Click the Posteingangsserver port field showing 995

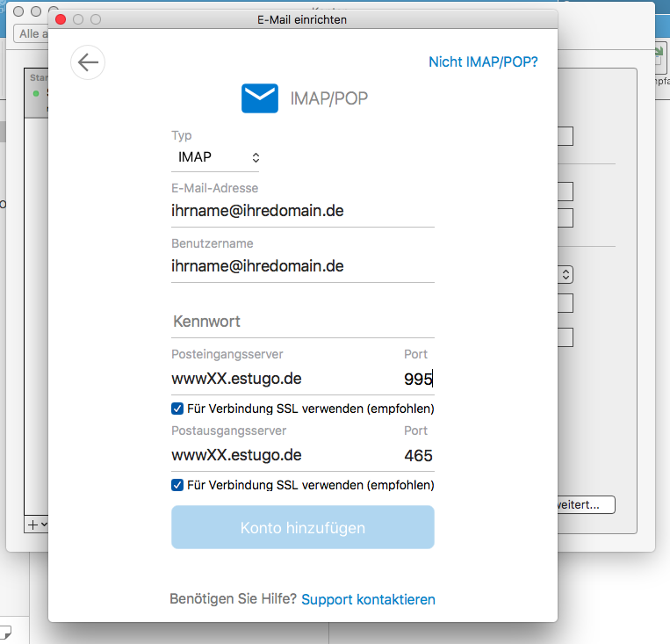coord(417,380)
